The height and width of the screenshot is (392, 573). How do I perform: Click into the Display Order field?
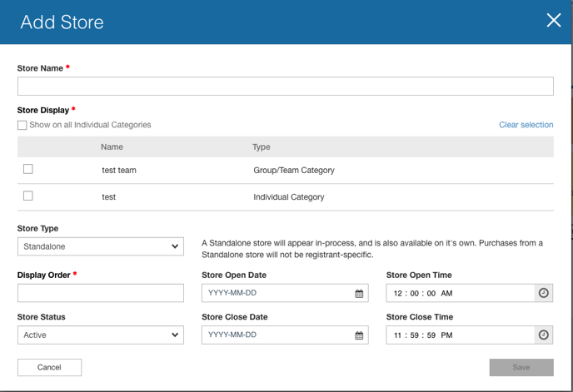coord(100,293)
